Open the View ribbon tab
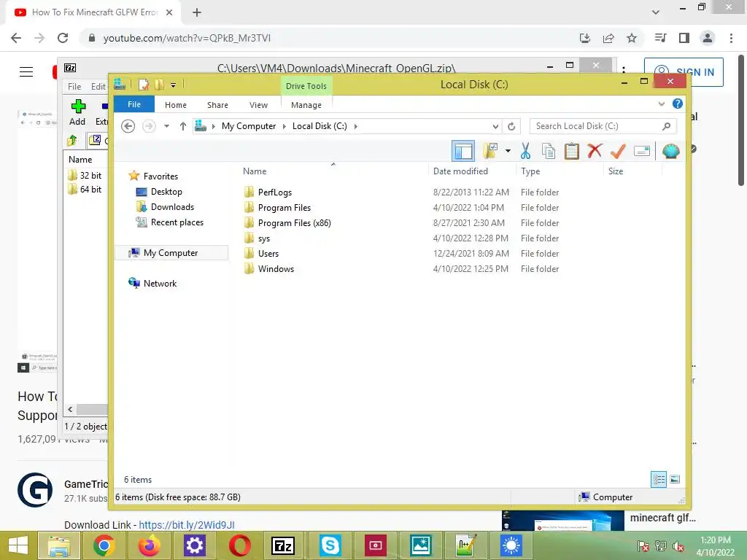 pos(258,105)
